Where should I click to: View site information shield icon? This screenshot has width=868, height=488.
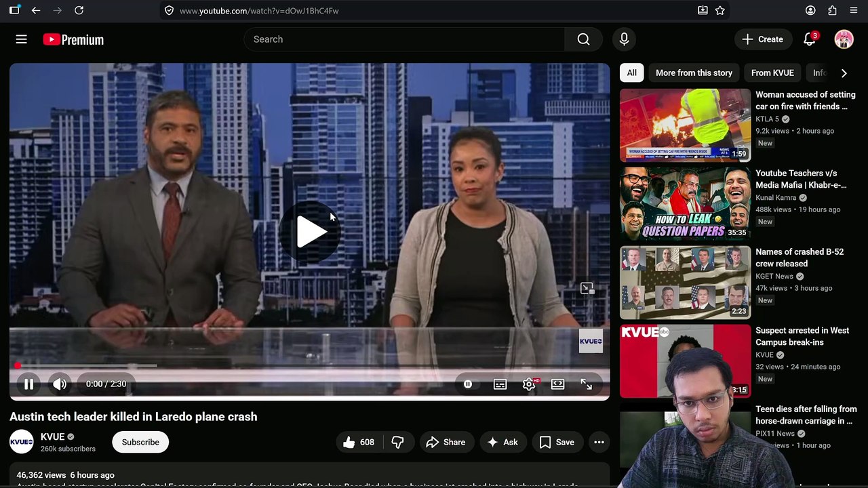click(x=169, y=11)
